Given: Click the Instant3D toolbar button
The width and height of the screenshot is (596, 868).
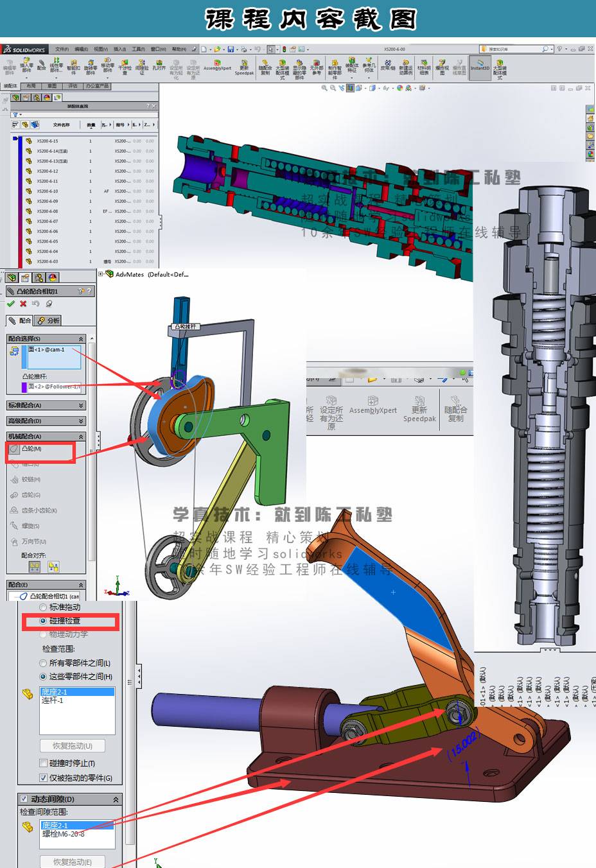Looking at the screenshot, I should pyautogui.click(x=479, y=67).
